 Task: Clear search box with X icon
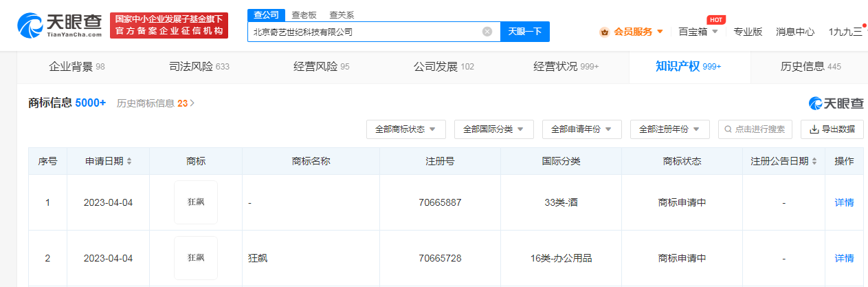pos(487,32)
